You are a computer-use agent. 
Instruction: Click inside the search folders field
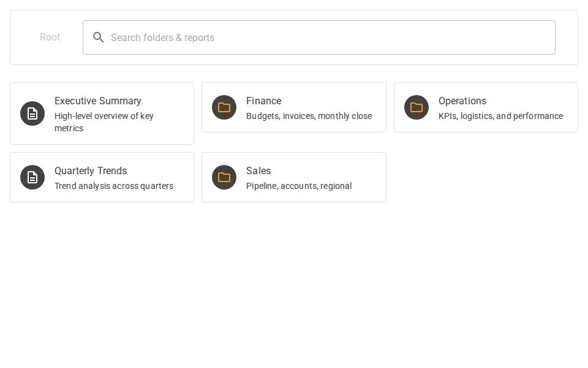318,37
